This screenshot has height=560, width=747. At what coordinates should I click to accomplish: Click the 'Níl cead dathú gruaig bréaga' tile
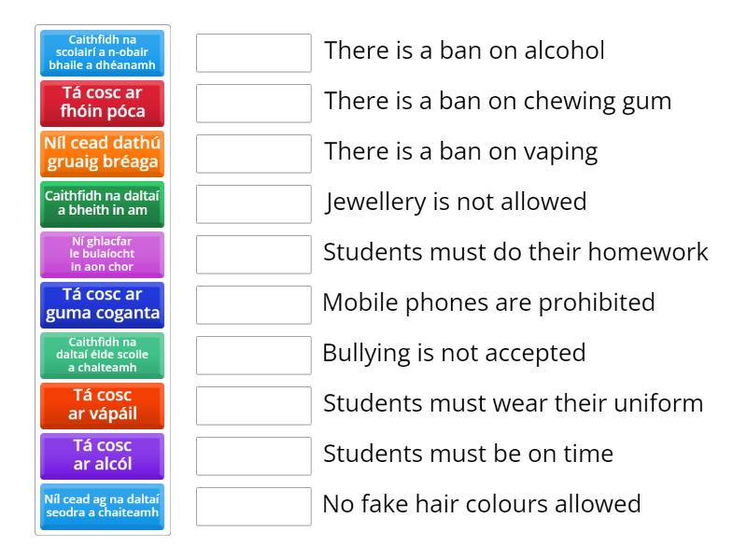[x=103, y=154]
